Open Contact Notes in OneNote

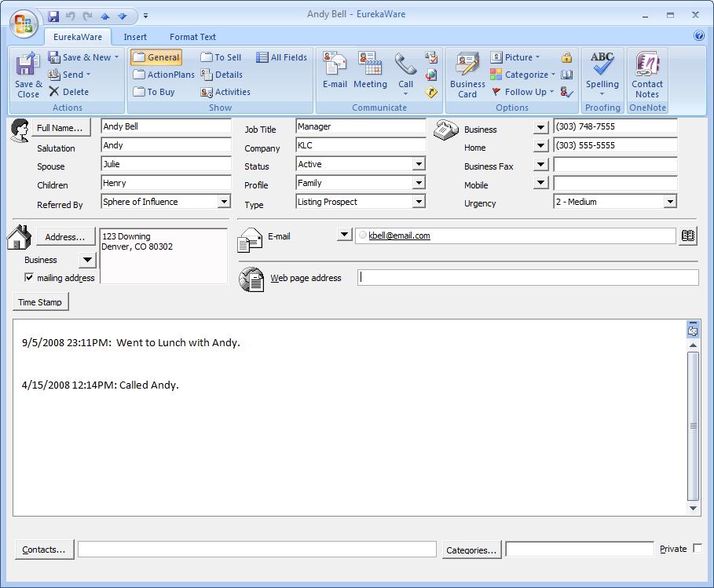point(647,75)
